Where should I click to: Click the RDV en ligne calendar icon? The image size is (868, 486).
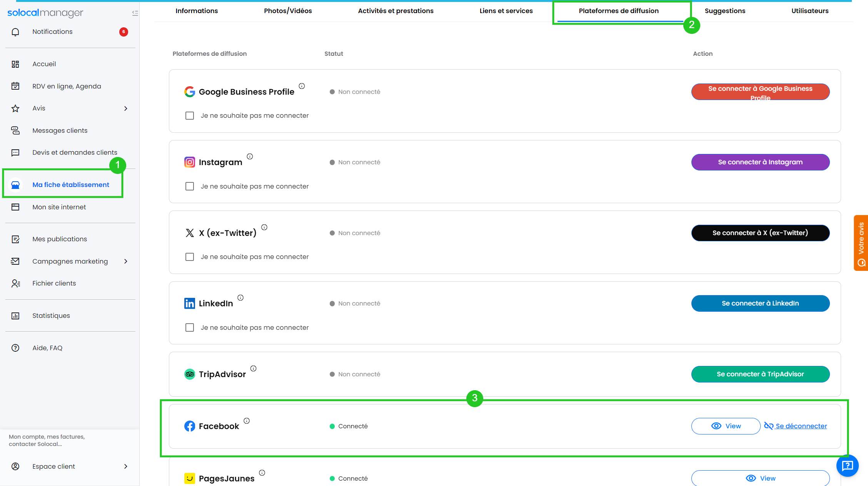[x=15, y=86]
